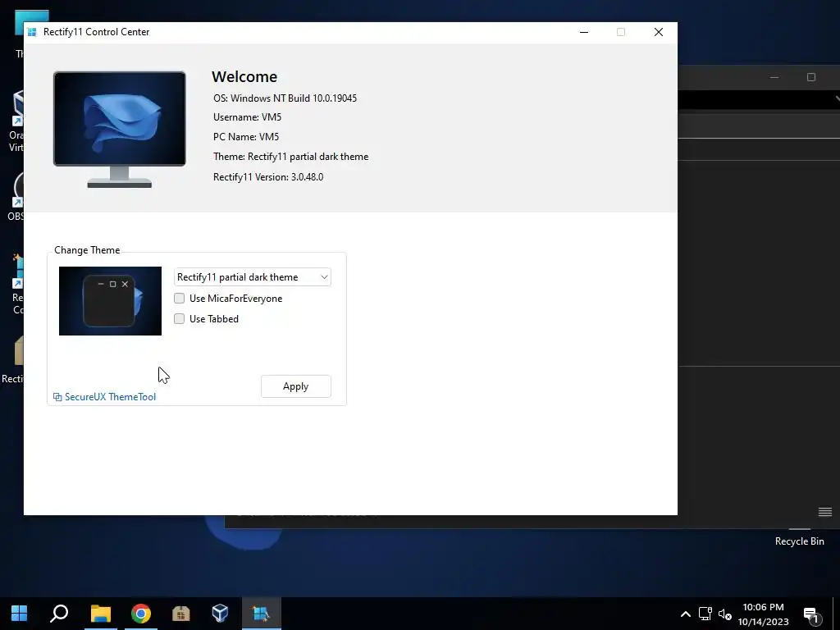Enable Use MicaForEveryone checkbox
Image resolution: width=840 pixels, height=630 pixels.
click(180, 299)
